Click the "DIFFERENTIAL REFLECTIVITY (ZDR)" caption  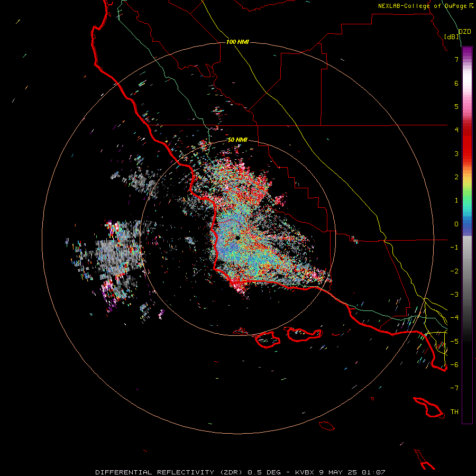click(x=170, y=472)
